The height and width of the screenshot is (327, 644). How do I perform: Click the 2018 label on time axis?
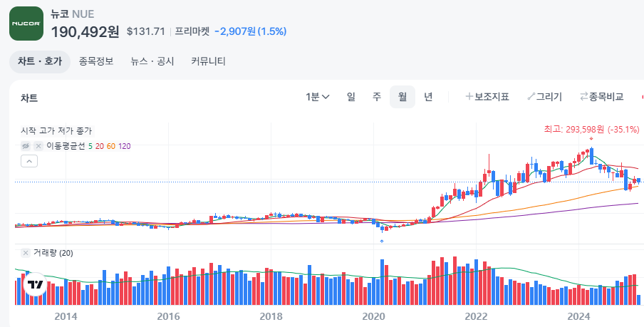[271, 316]
